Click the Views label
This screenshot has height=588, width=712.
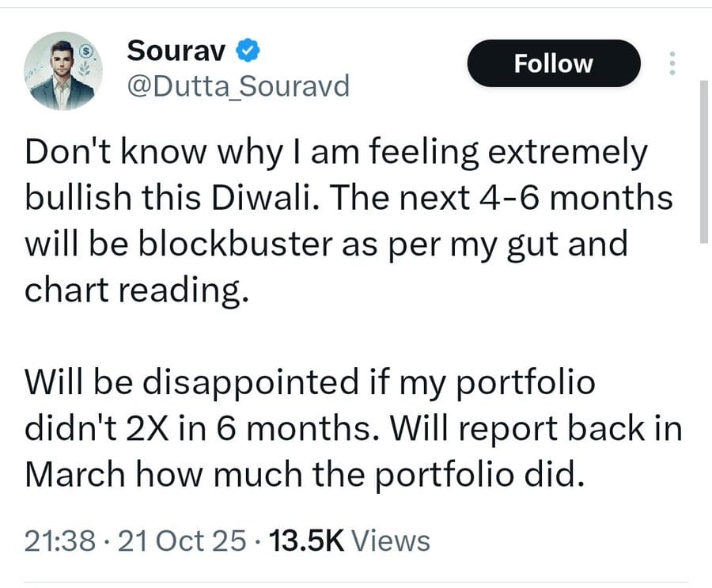pos(389,541)
